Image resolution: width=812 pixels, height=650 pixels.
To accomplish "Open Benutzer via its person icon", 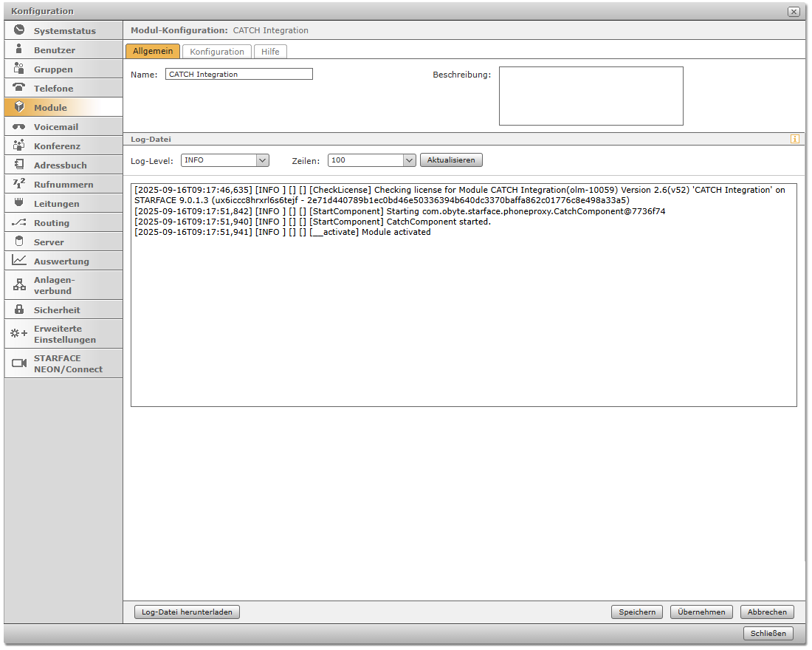I will [19, 49].
